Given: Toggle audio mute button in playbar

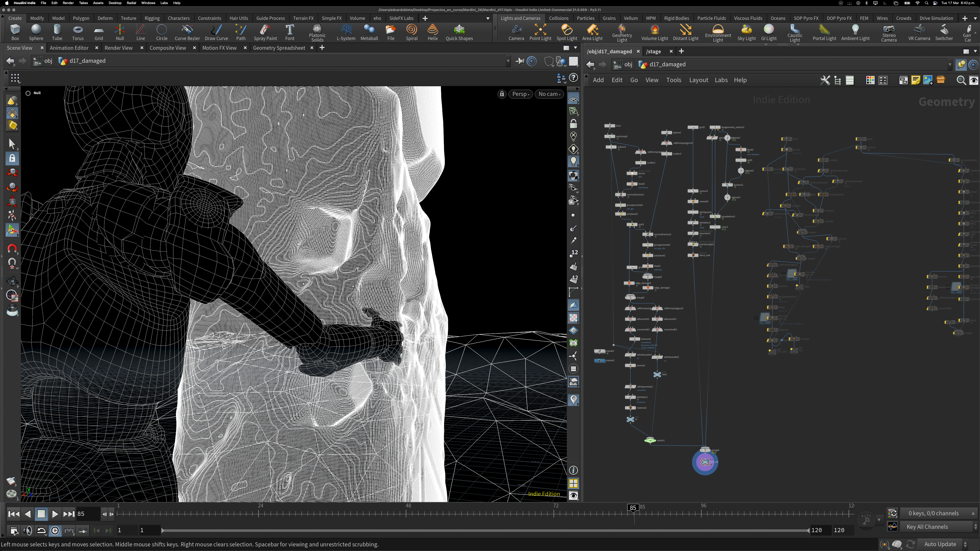Looking at the screenshot, I should tap(27, 531).
